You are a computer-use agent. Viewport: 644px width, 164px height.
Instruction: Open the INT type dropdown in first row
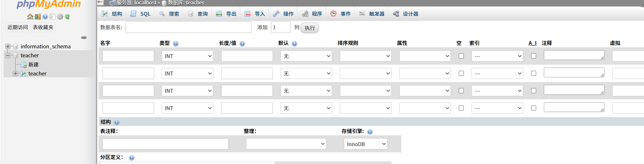187,56
